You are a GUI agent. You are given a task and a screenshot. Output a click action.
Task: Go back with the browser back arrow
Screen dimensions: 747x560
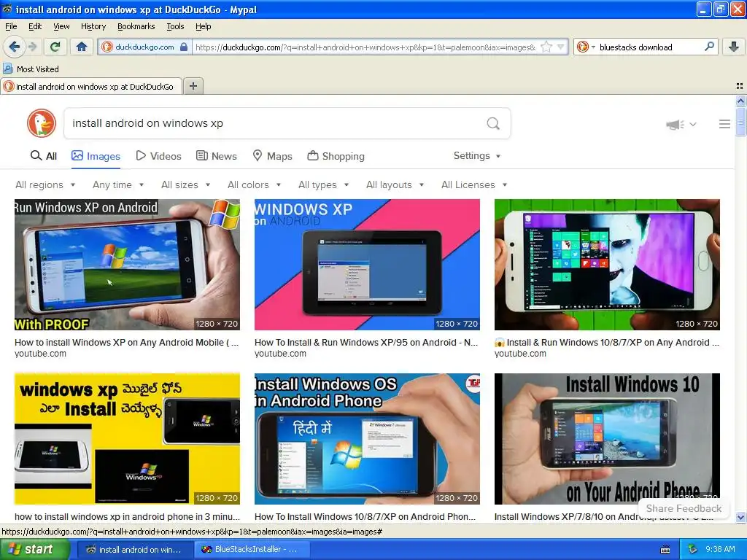[x=14, y=47]
